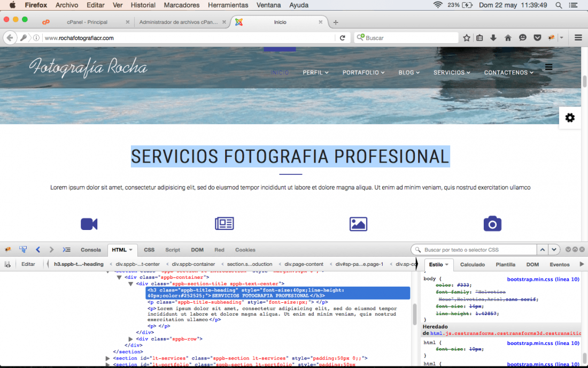Switch side panel to Eventos
The image size is (588, 368).
point(560,264)
